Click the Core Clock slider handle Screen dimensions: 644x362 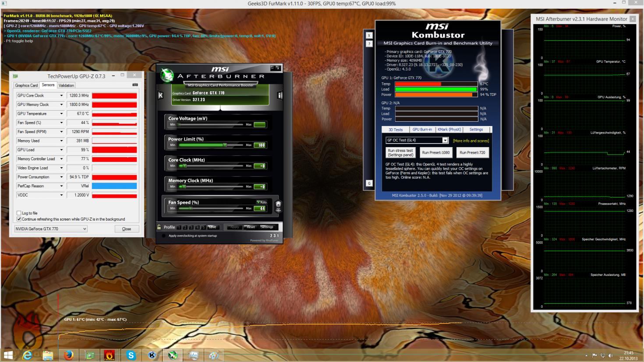click(x=185, y=166)
